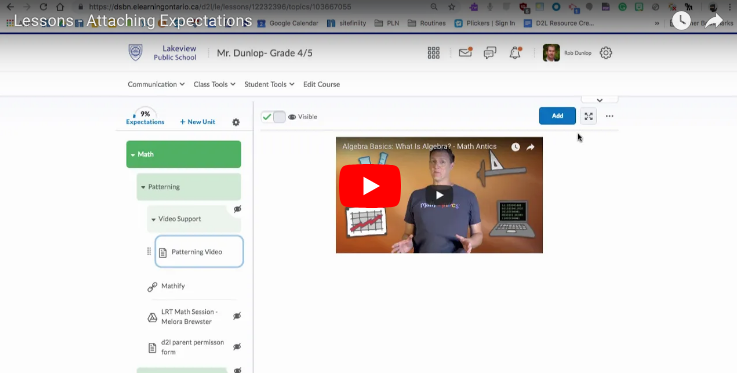Image resolution: width=737 pixels, height=379 pixels.
Task: Toggle hidden-eye icon on Video Support
Action: pyautogui.click(x=237, y=209)
